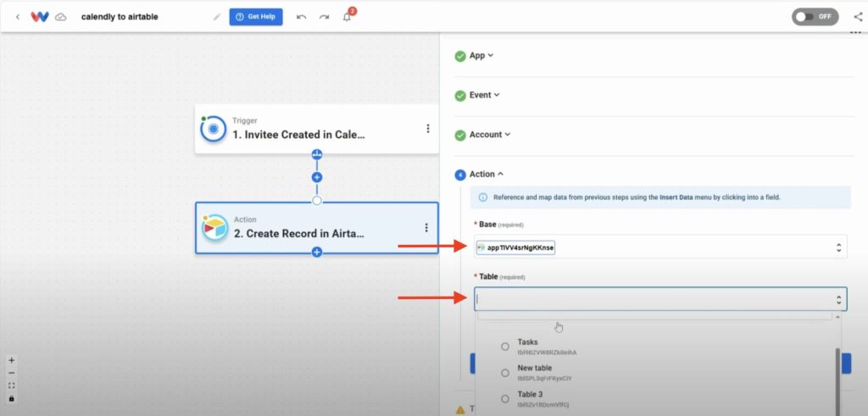Open the Base dropdown arrows
The image size is (868, 416).
838,248
